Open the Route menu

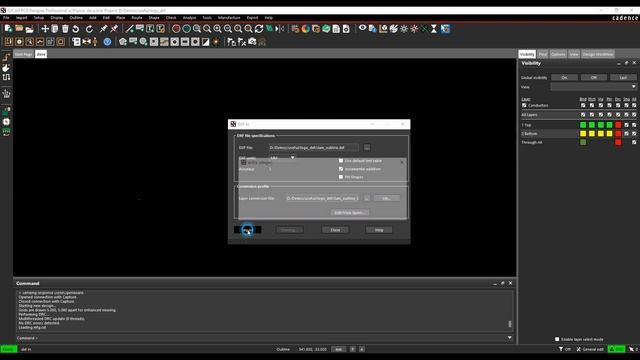point(137,18)
